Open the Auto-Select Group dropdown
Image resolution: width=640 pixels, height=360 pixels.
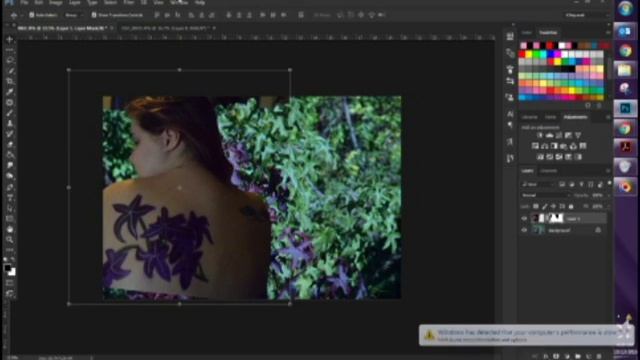pos(74,15)
